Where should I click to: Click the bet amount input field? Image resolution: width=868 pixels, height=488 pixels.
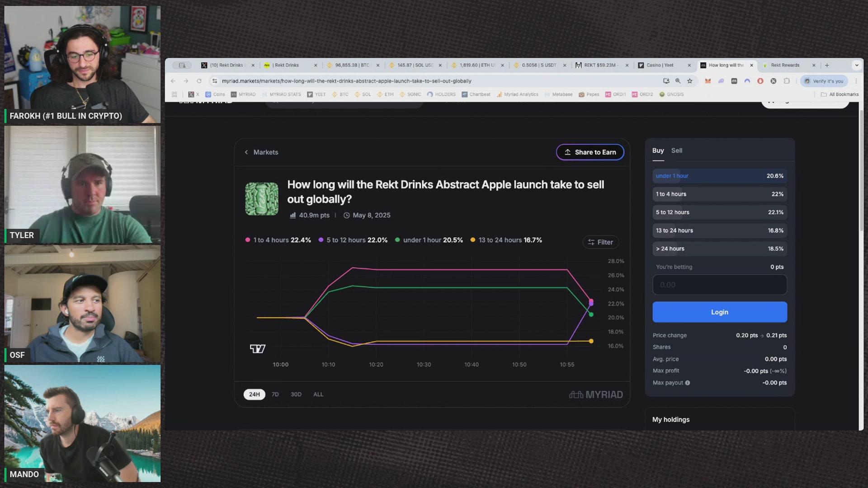(720, 285)
